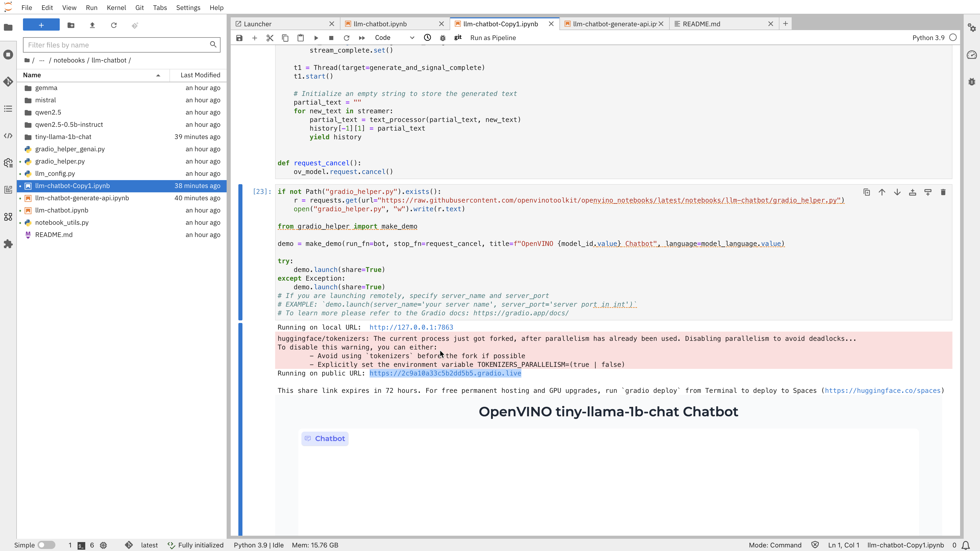Click Run as Pipeline button

pyautogui.click(x=493, y=38)
